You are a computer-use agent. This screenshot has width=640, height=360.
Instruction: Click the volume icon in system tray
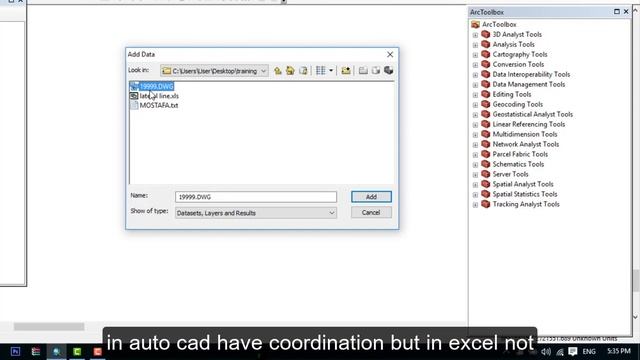546,351
